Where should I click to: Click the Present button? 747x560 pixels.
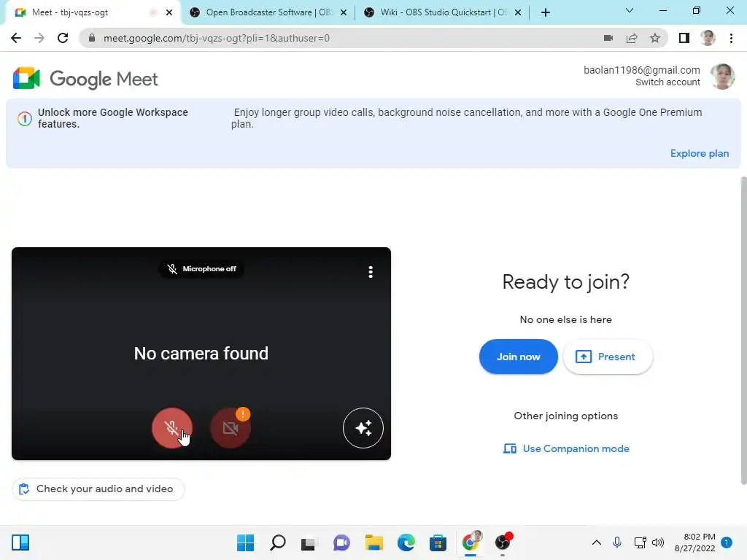pos(608,357)
